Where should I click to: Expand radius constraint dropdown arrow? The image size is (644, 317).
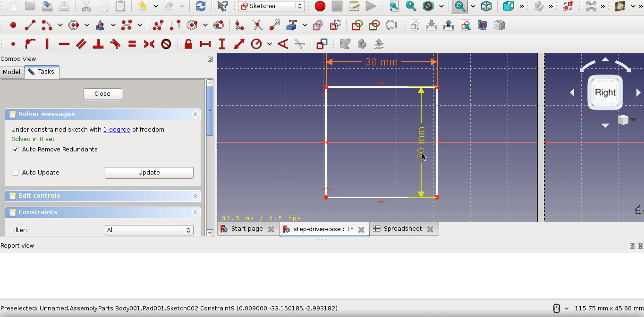[x=269, y=44]
